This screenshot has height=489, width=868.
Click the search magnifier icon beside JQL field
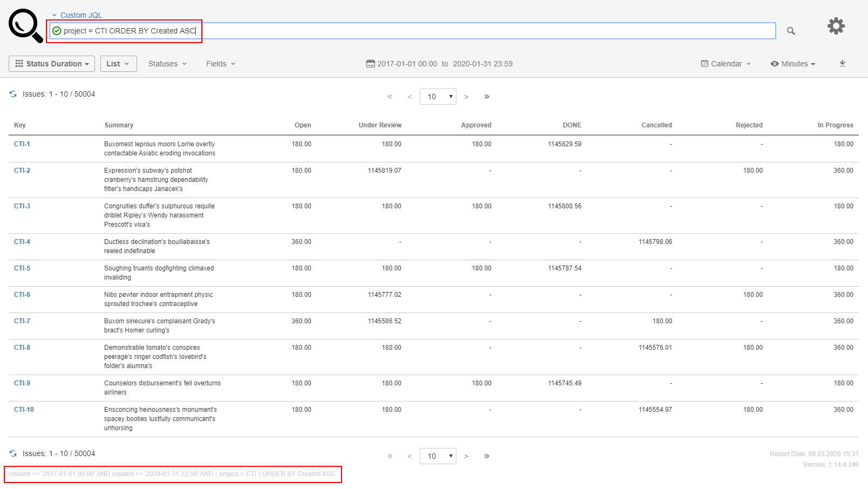tap(790, 31)
